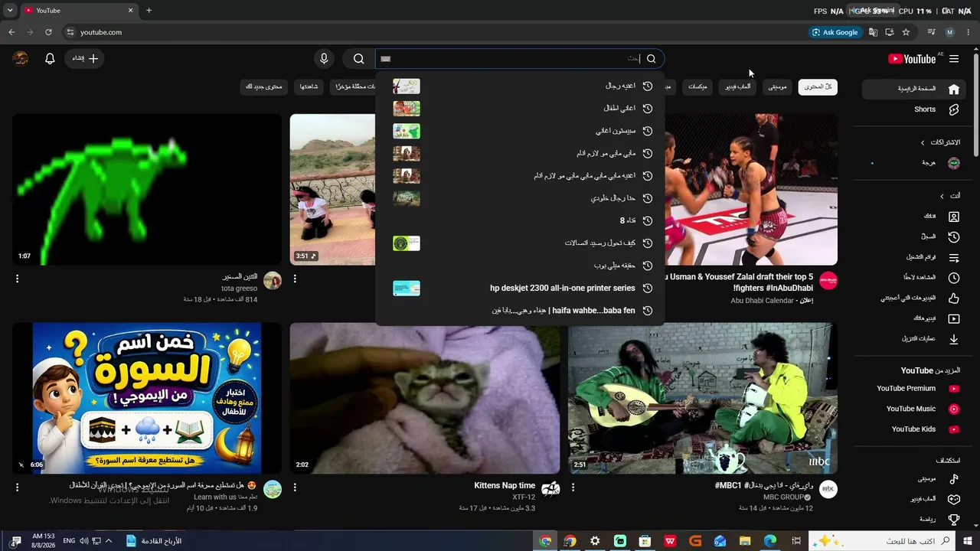Open options menu for the tota greeso video
Screen dimensions: 980x551
coord(17,279)
